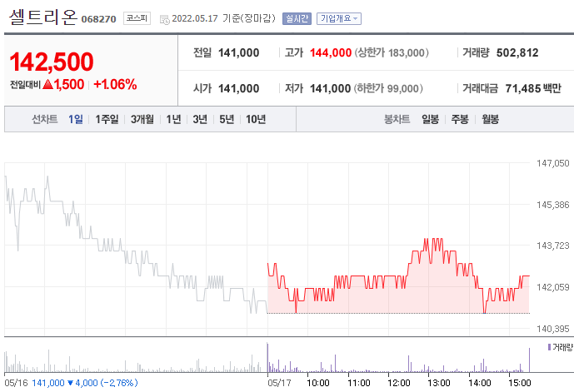
Task: Click the 10:00 time axis label
Action: tap(317, 383)
